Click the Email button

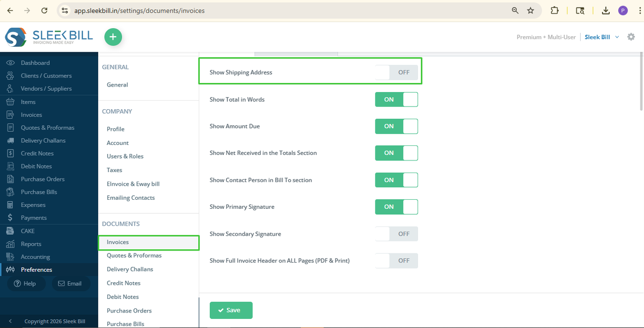click(71, 284)
